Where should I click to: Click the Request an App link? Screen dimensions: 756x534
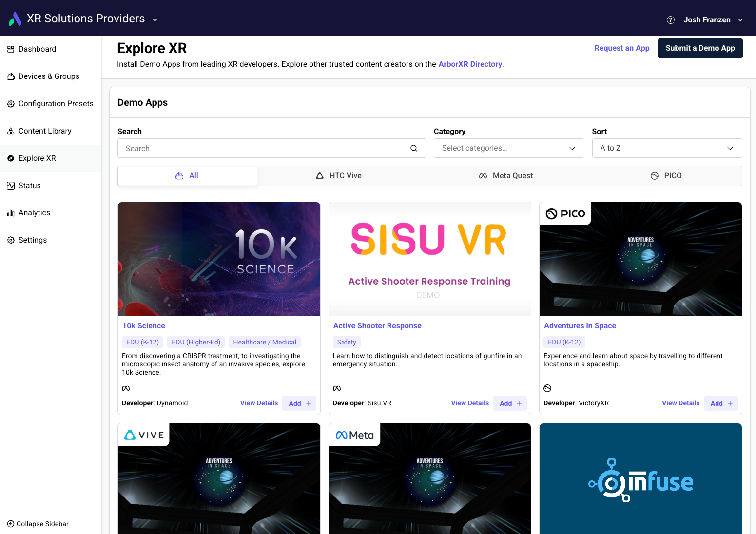pyautogui.click(x=621, y=48)
